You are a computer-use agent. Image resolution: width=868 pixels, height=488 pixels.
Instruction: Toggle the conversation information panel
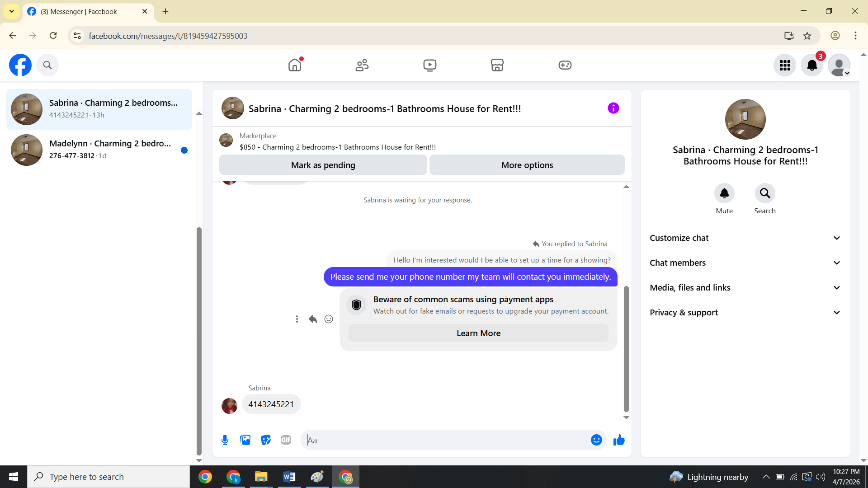[613, 108]
